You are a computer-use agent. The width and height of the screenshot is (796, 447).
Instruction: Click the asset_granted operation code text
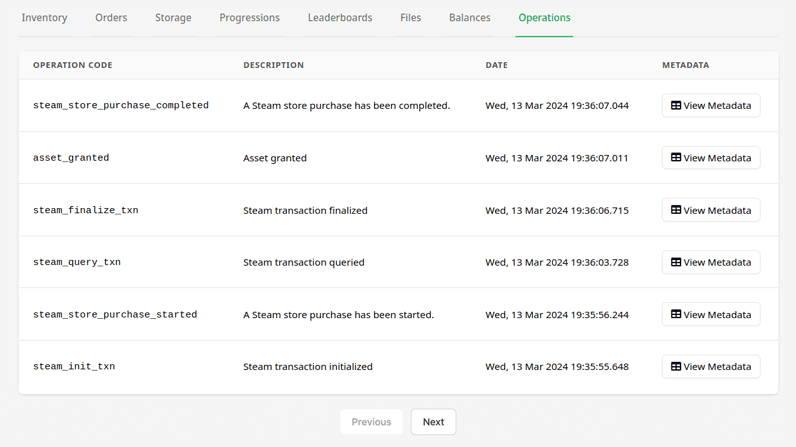tap(71, 158)
